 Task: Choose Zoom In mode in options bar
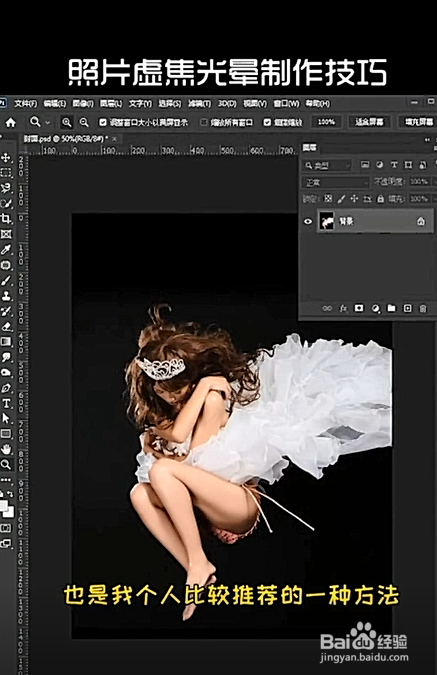click(x=66, y=123)
